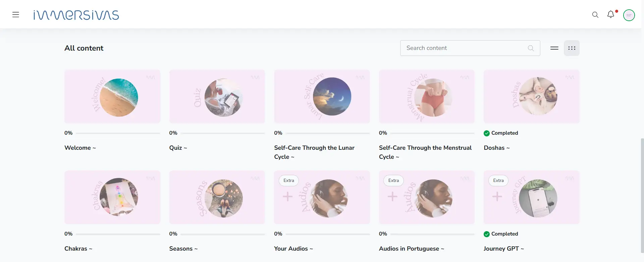The width and height of the screenshot is (644, 262).
Task: Switch to list view layout
Action: coord(554,48)
